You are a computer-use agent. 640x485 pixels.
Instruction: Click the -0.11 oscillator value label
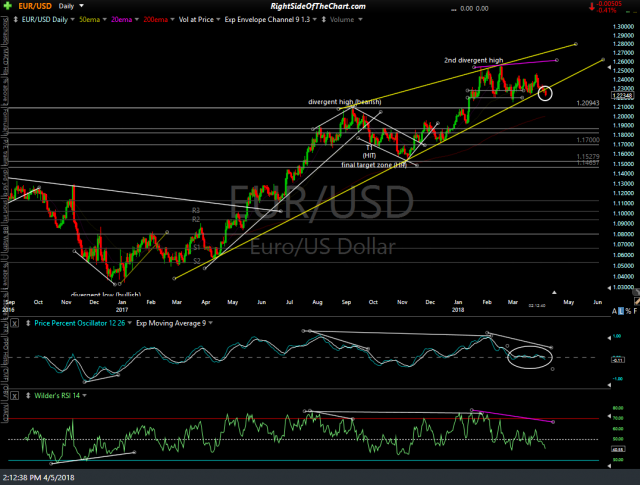pos(618,360)
